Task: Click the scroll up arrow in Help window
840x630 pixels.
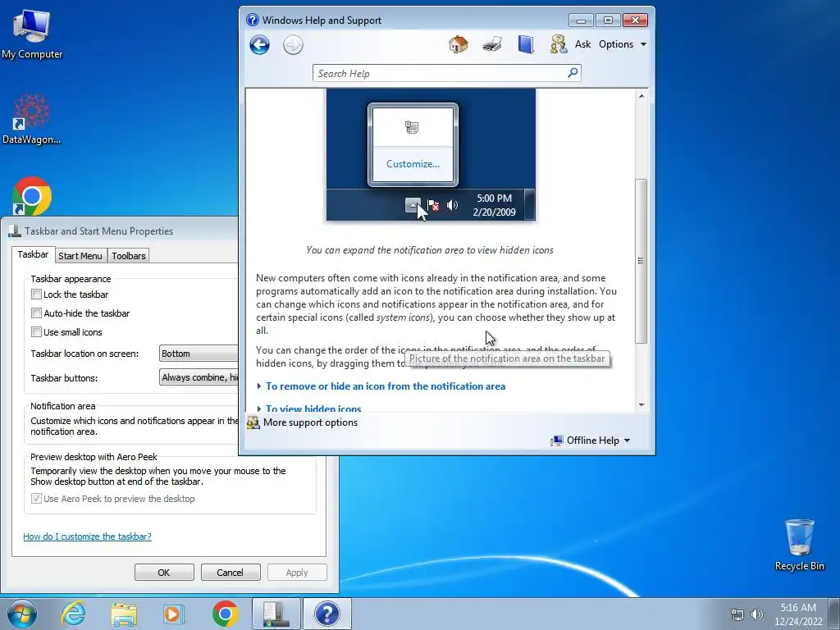Action: (x=641, y=97)
